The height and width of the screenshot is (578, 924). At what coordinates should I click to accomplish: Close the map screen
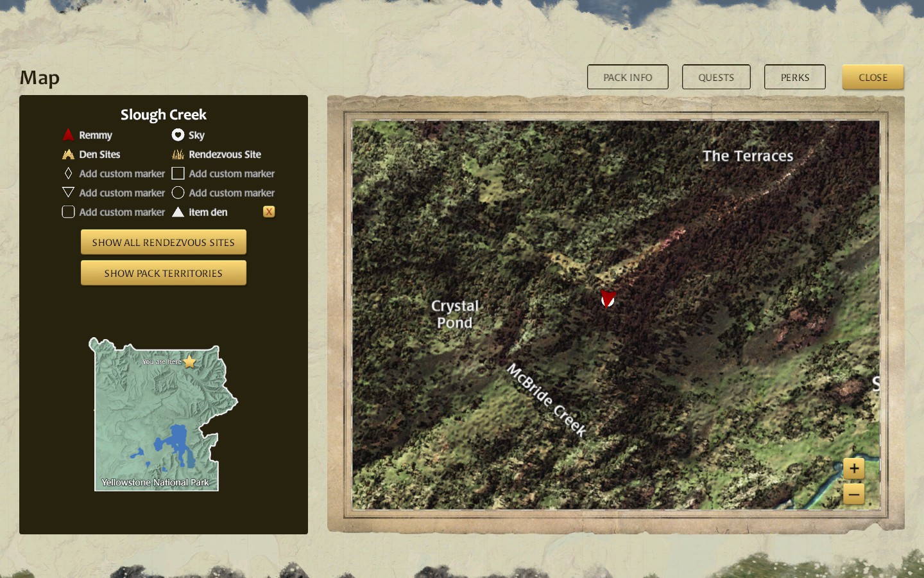pos(873,77)
